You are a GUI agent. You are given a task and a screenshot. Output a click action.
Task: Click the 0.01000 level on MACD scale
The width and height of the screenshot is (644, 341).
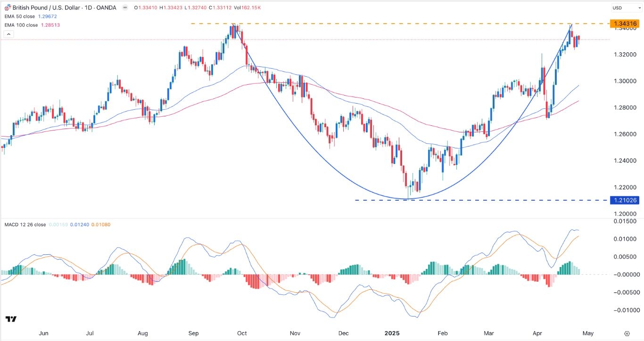[x=625, y=239]
